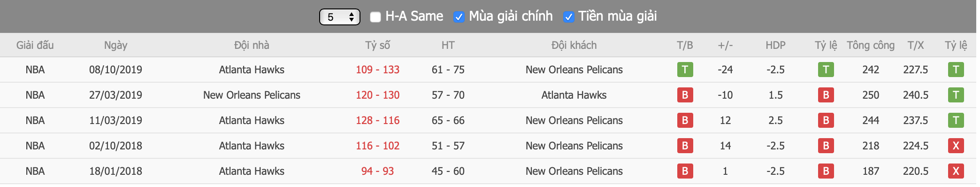Click the Tổng công column header
Screen dimensions: 980x187
point(871,45)
